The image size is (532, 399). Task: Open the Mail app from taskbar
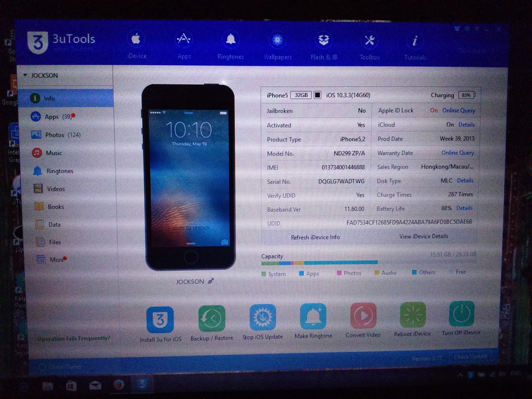(95, 385)
